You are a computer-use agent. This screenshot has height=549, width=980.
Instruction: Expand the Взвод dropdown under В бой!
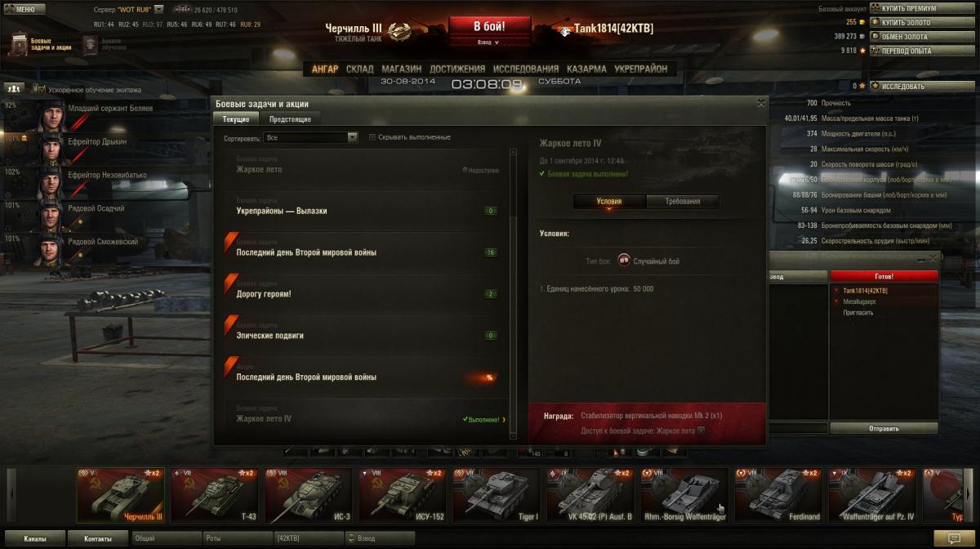point(487,42)
